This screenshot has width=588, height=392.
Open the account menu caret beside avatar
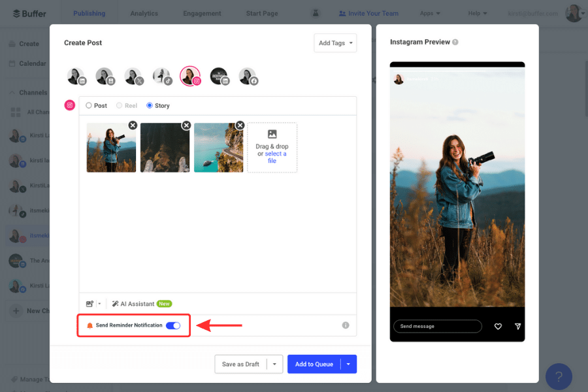pos(583,13)
